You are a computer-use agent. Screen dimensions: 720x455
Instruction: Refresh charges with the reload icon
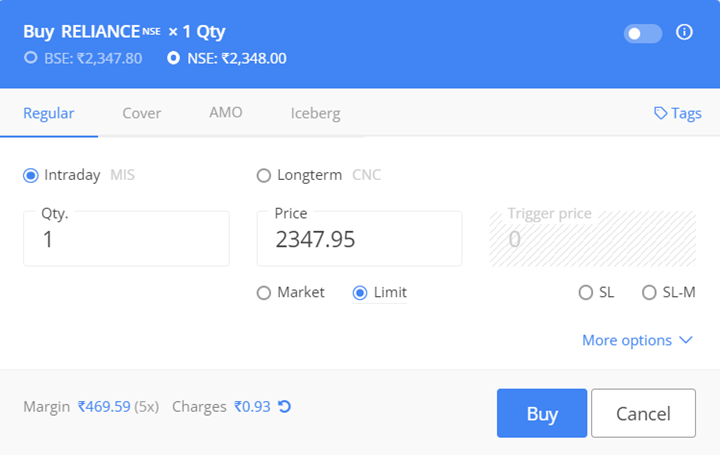pyautogui.click(x=284, y=406)
